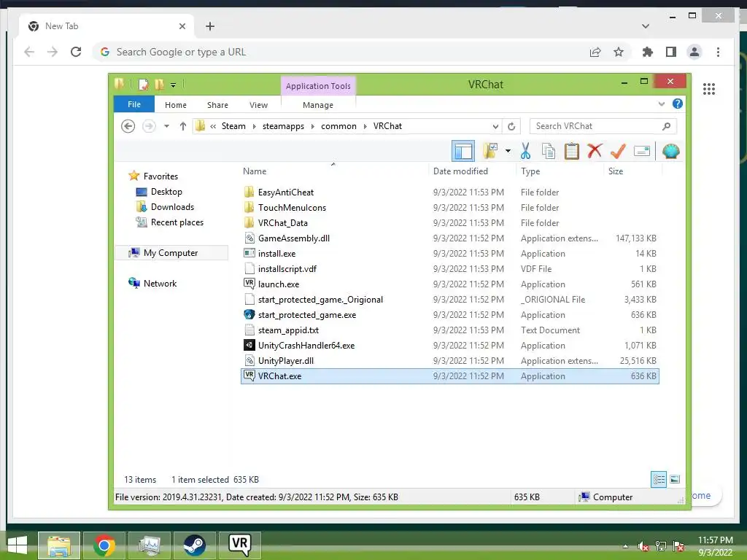Open a new Chrome tab with plus button
This screenshot has width=747, height=560.
point(210,26)
